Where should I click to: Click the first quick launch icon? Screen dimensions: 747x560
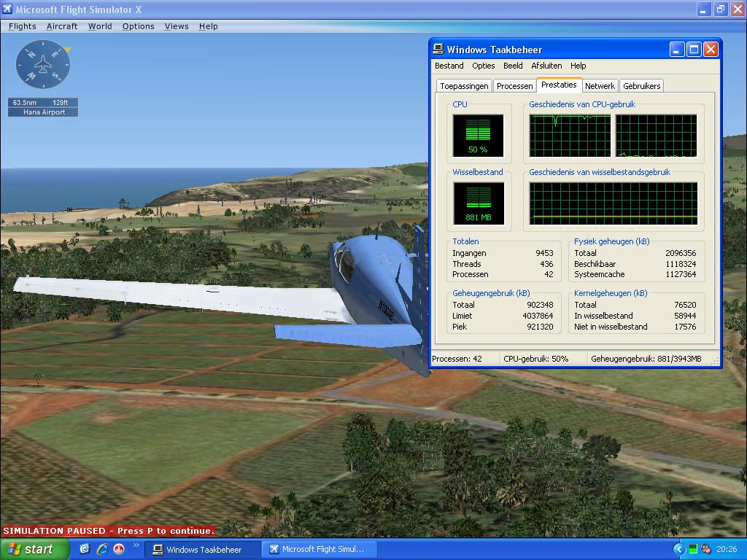coord(85,549)
